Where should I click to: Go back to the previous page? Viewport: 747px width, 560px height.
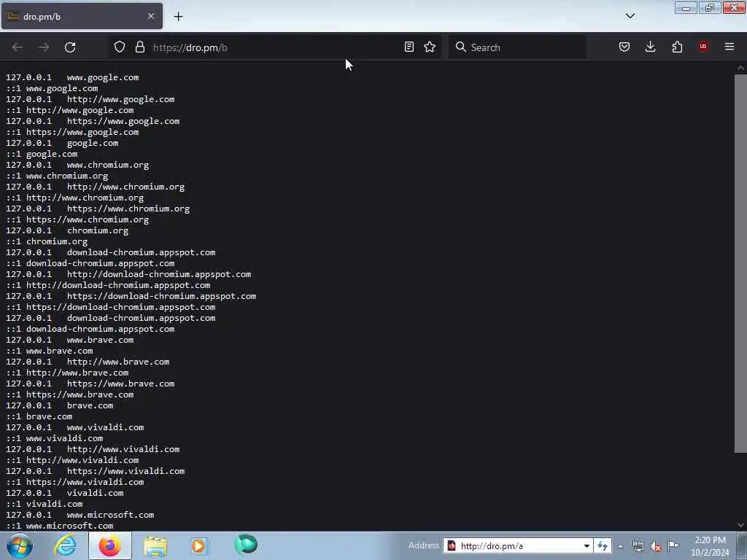[x=18, y=47]
